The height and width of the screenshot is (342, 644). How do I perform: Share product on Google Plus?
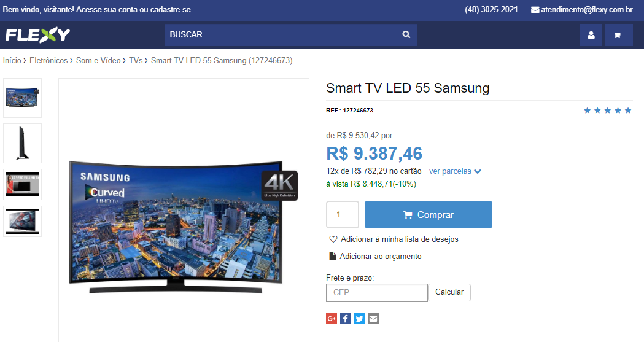click(x=332, y=319)
